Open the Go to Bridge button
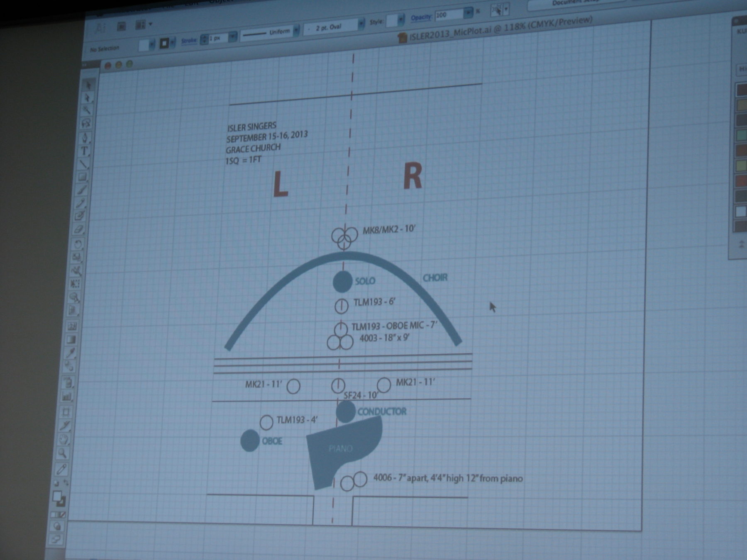The image size is (747, 560). click(x=122, y=27)
